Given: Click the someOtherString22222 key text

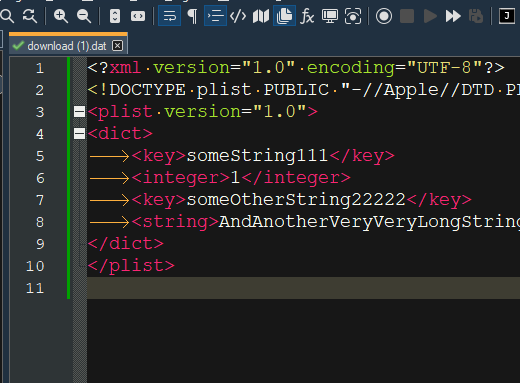Looking at the screenshot, I should click(296, 200).
